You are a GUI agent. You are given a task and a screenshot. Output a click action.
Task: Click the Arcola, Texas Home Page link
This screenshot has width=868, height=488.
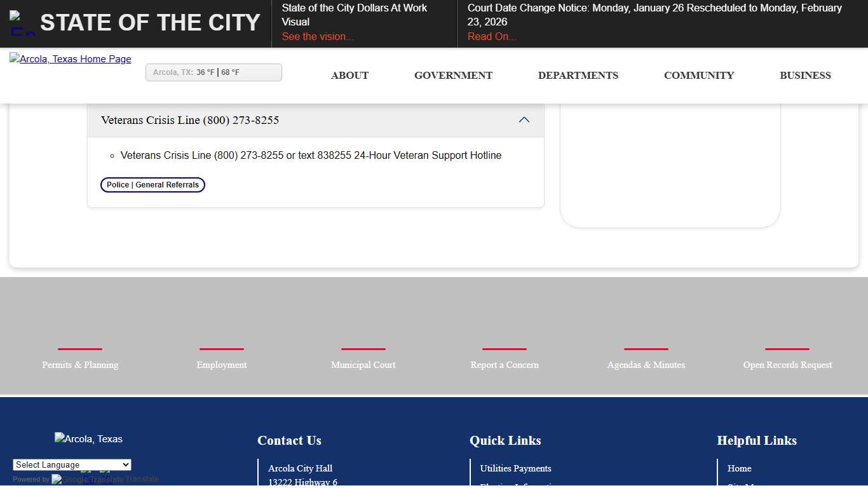[70, 58]
